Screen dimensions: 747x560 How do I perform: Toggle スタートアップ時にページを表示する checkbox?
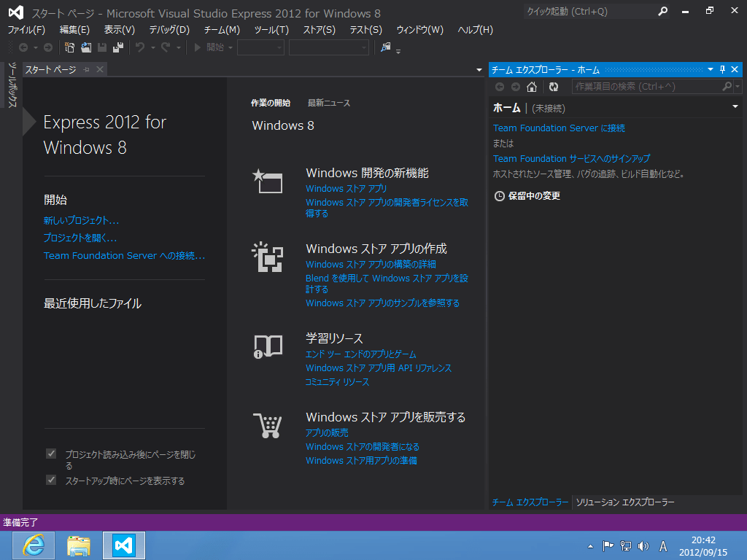pyautogui.click(x=52, y=480)
